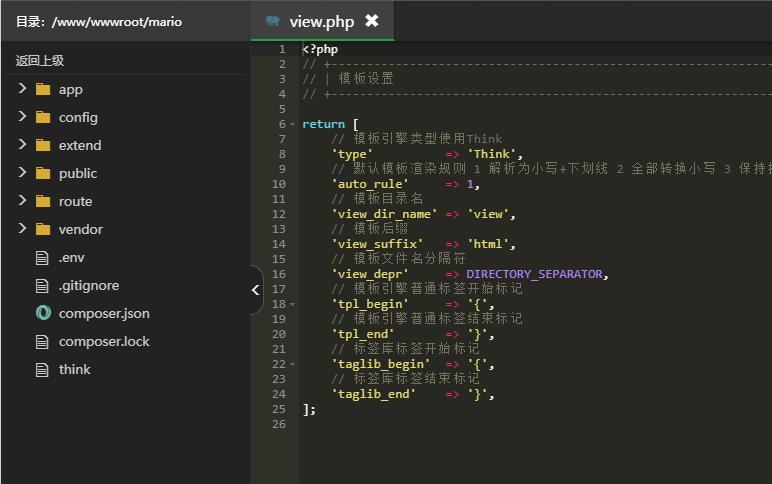This screenshot has width=772, height=484.
Task: Click the 'tpl_begin' key
Action: (370, 304)
